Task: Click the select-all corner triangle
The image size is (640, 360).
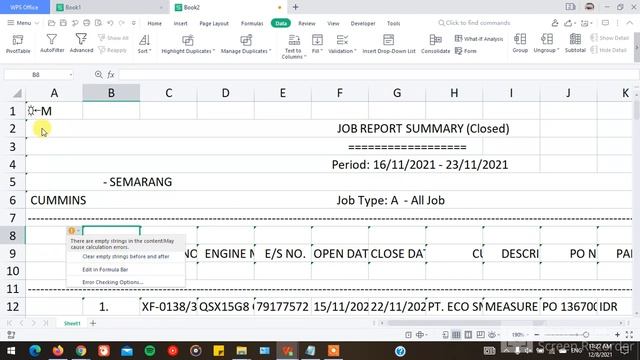Action: [x=17, y=93]
